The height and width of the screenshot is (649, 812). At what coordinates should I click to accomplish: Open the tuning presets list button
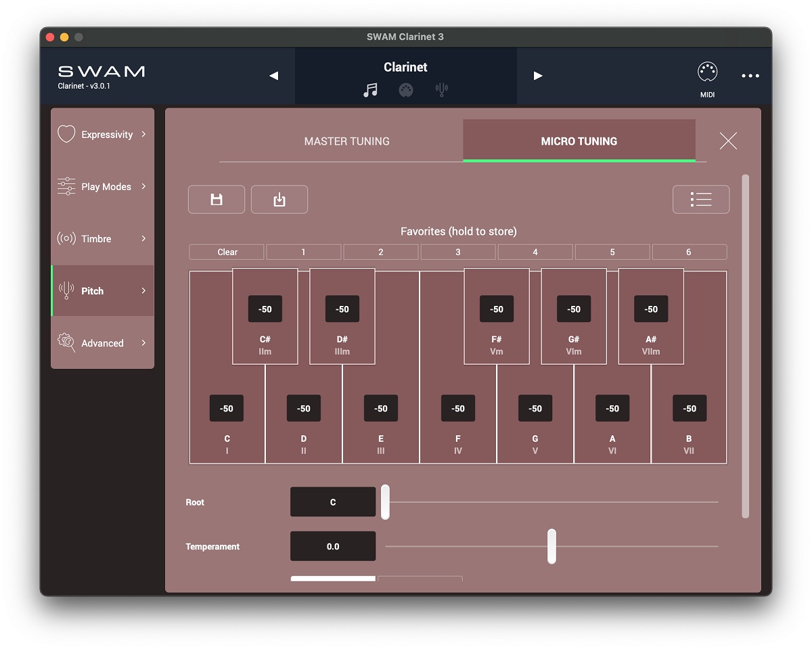pyautogui.click(x=701, y=200)
